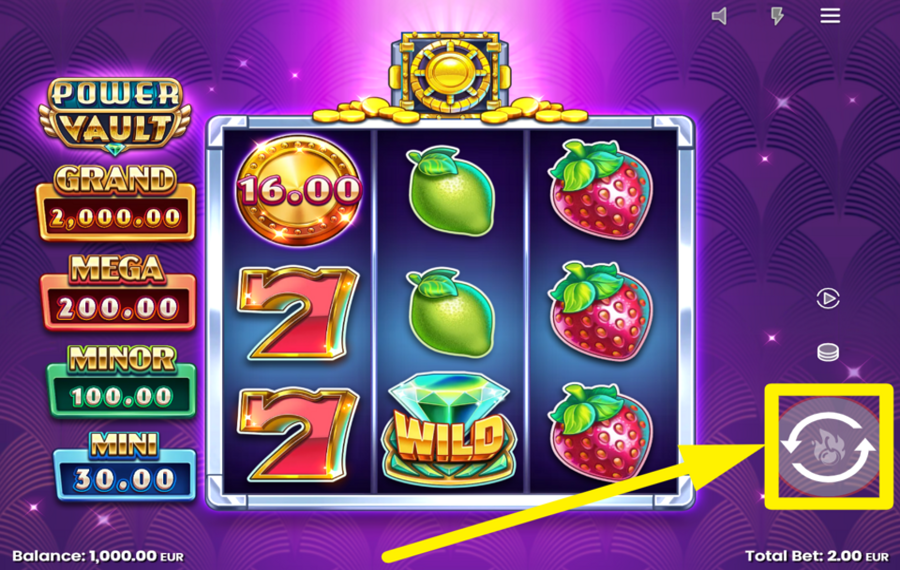The image size is (900, 570).
Task: Open the hamburger menu
Action: 830,16
